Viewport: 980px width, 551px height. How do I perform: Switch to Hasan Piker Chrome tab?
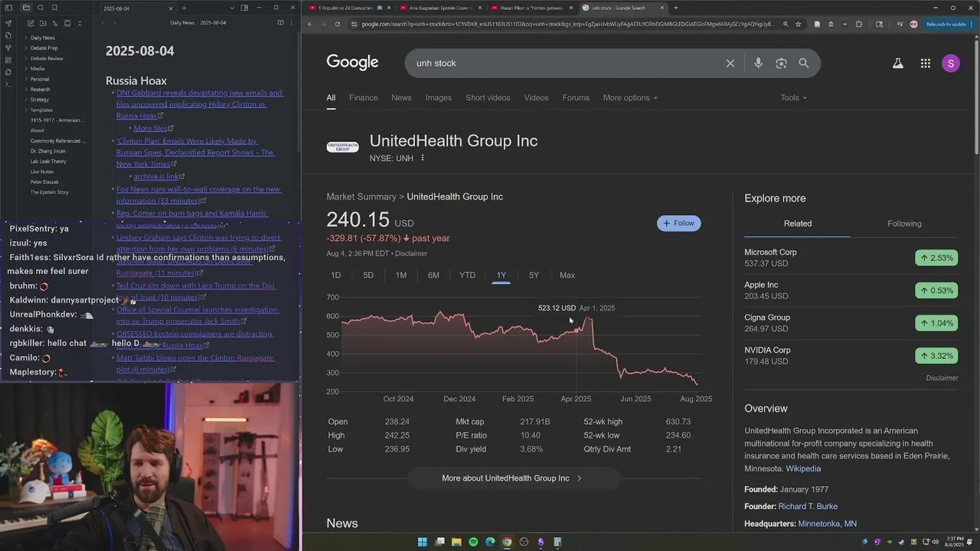(x=531, y=8)
